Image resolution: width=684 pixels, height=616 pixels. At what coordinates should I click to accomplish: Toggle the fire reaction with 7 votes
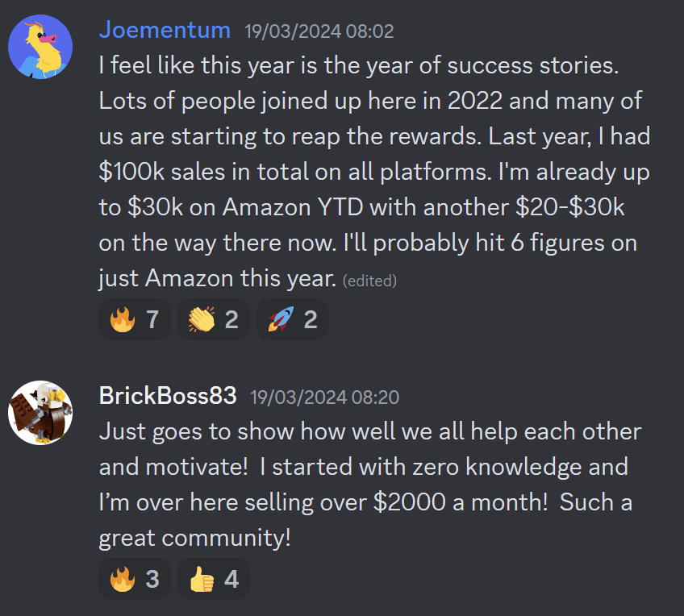pyautogui.click(x=134, y=320)
